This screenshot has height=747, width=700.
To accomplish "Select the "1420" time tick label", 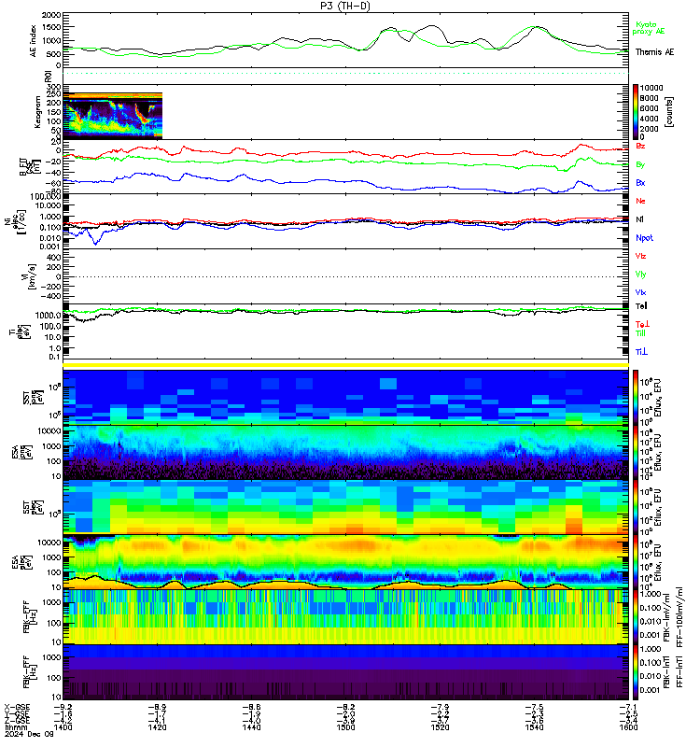I will [x=157, y=727].
